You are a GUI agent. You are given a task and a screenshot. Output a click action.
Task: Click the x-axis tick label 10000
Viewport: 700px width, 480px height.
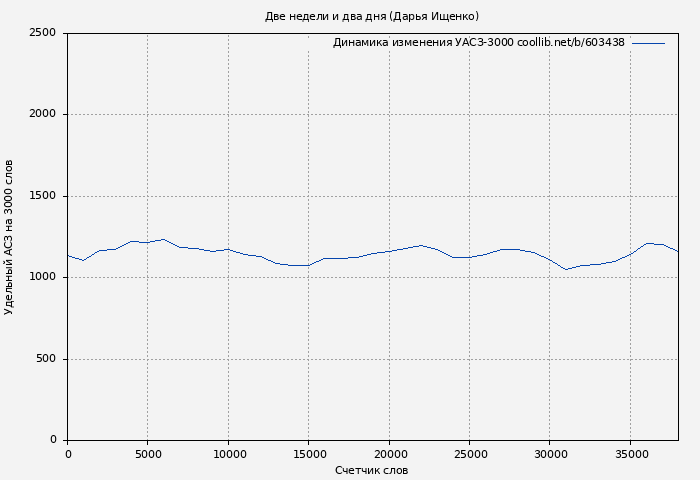point(228,453)
